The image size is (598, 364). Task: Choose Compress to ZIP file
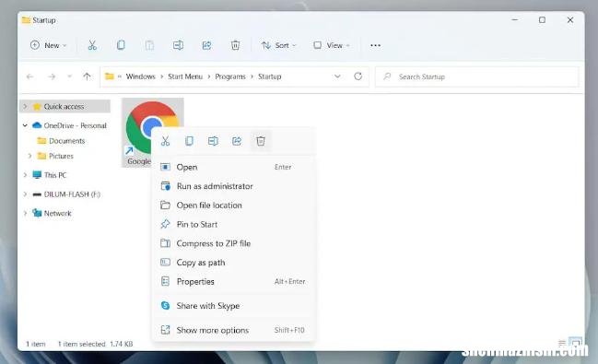point(233,243)
